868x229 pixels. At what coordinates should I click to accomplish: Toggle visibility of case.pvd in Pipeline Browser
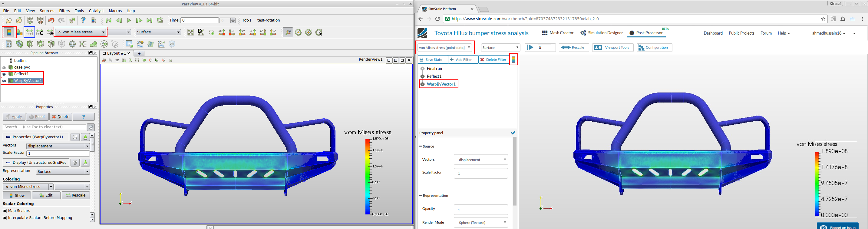[4, 68]
